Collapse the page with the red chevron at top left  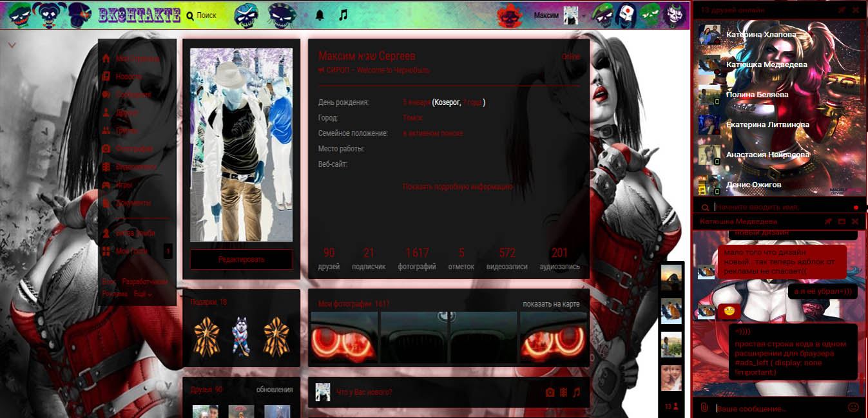(12, 45)
